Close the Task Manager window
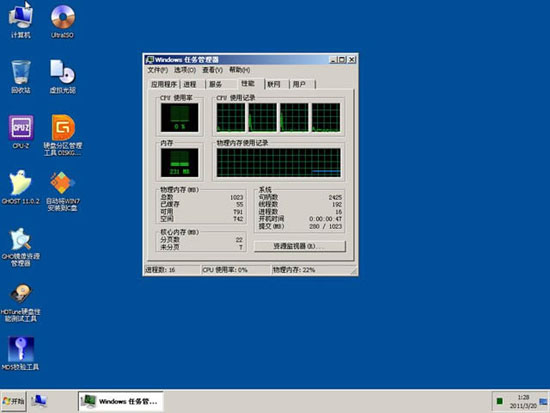The width and height of the screenshot is (550, 413). tap(351, 60)
